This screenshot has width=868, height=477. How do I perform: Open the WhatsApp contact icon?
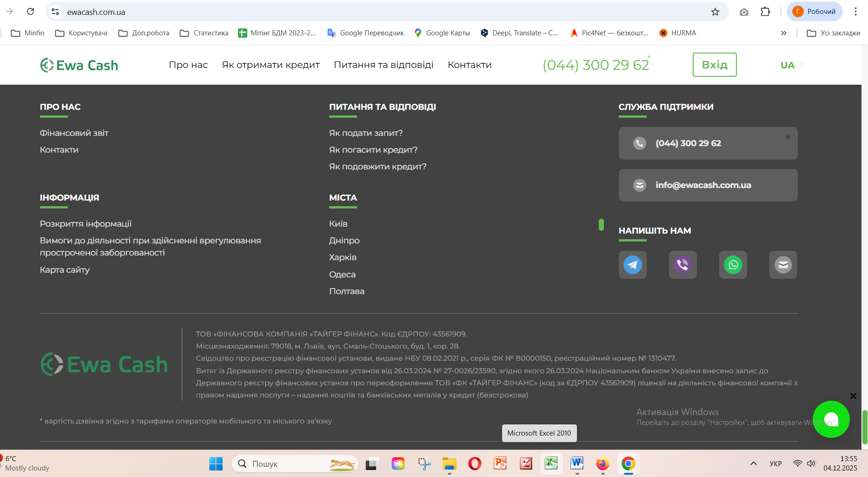coord(733,265)
